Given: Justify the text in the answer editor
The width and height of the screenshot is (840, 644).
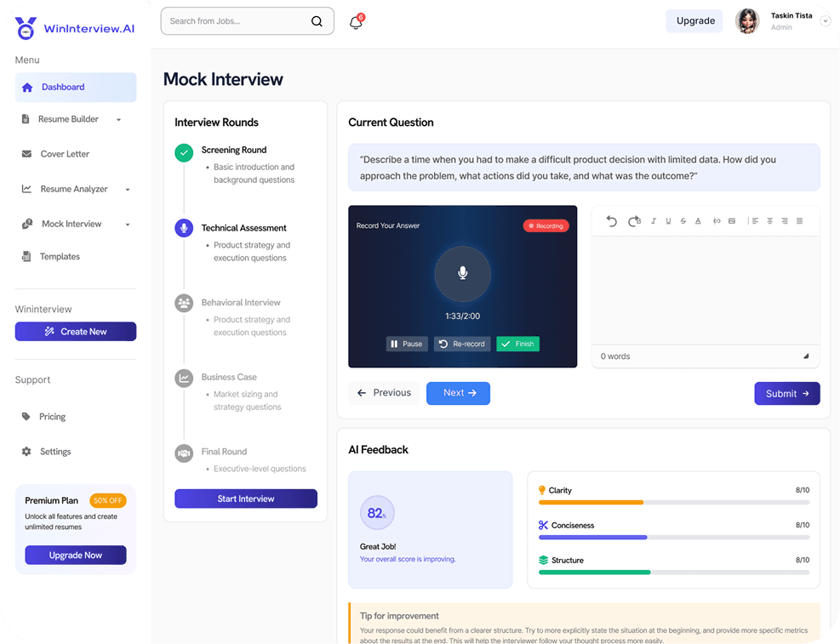Looking at the screenshot, I should [x=799, y=221].
